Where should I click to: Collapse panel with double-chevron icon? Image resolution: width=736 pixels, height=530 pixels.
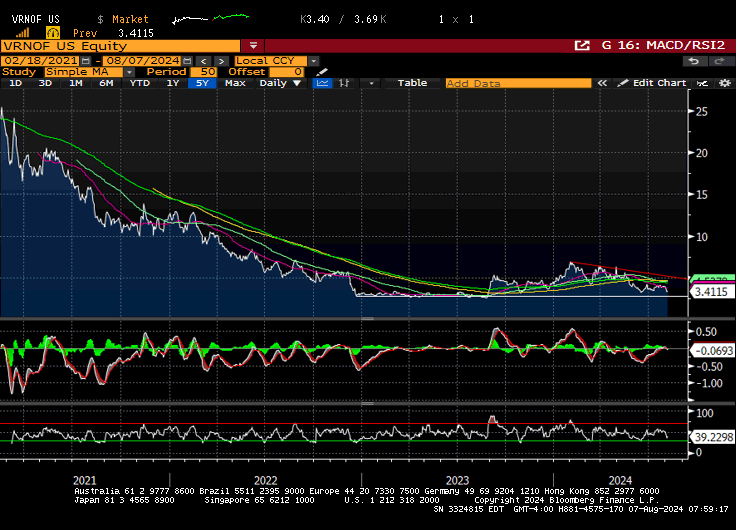click(602, 83)
